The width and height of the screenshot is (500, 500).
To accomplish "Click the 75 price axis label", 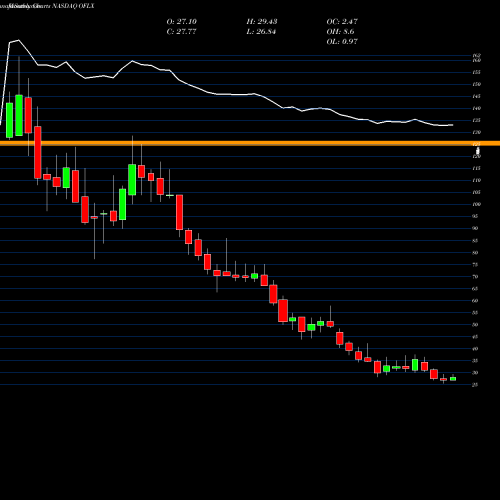I will pyautogui.click(x=475, y=265).
